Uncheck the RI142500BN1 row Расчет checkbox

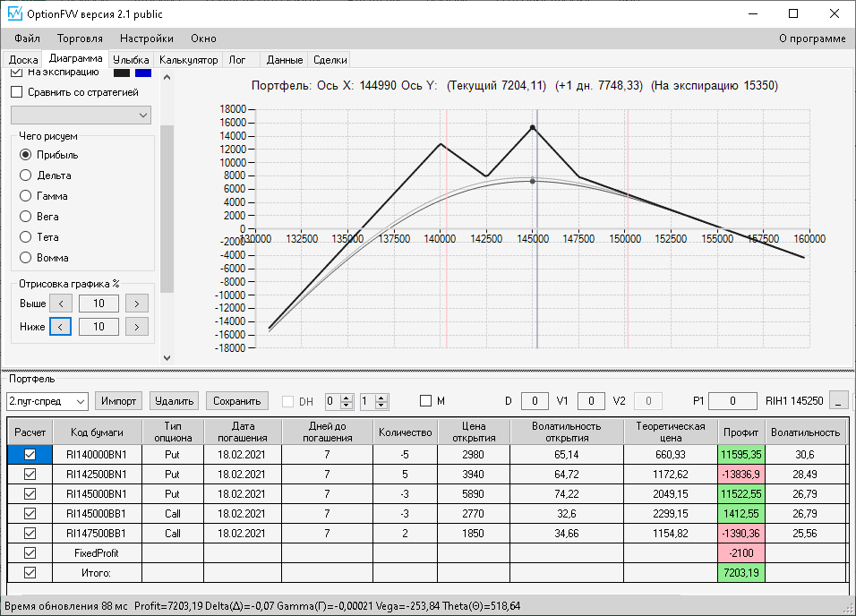[30, 474]
